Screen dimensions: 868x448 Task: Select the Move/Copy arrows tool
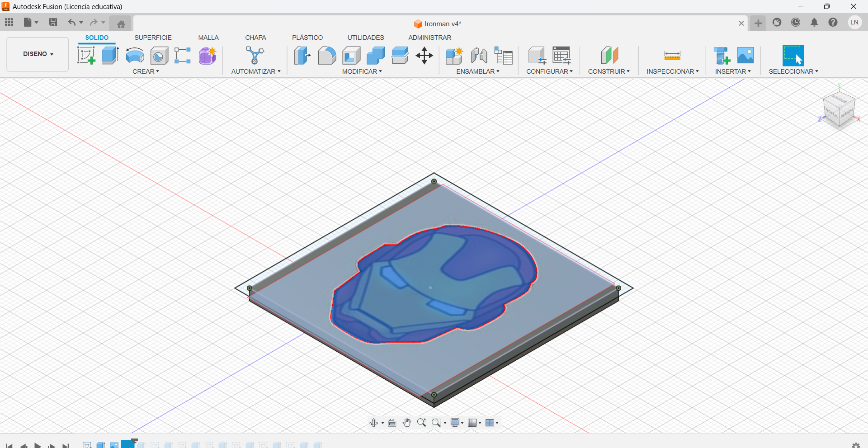pos(425,56)
